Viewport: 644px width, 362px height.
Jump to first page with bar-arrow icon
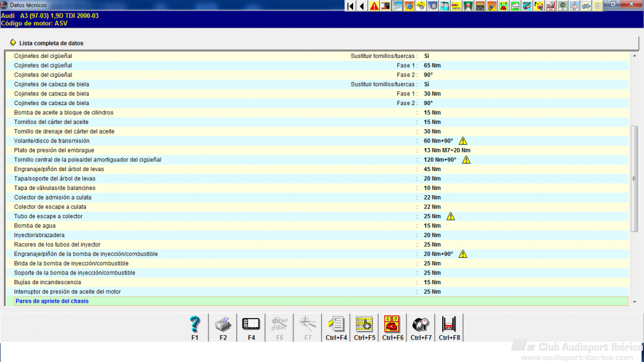click(350, 6)
